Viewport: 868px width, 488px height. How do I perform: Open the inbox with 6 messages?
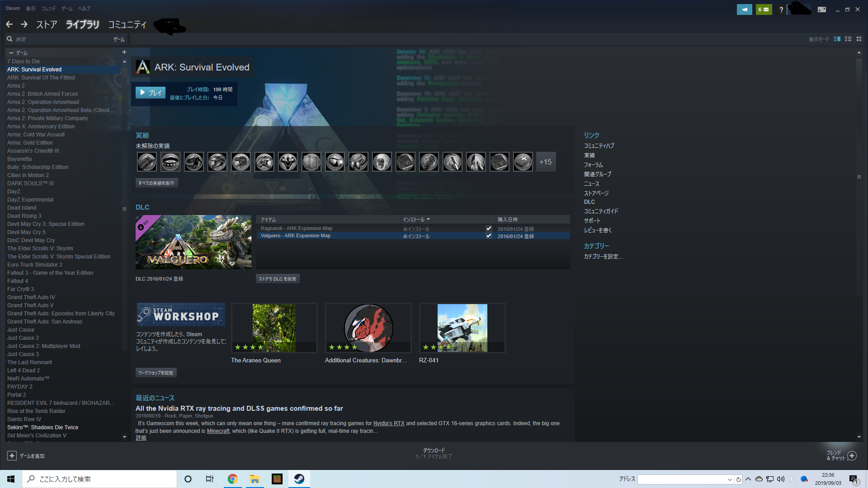point(764,9)
